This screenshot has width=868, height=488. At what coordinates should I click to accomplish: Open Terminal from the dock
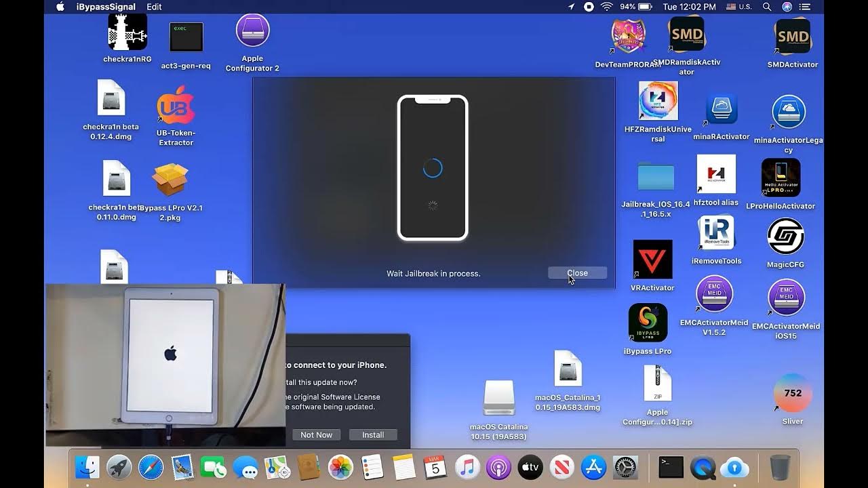point(671,468)
